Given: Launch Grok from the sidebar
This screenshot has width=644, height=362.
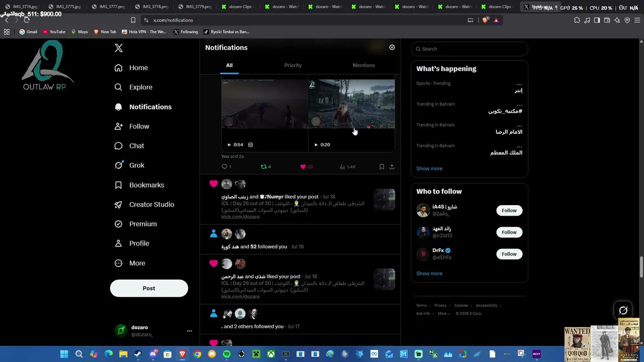Looking at the screenshot, I should [x=129, y=165].
